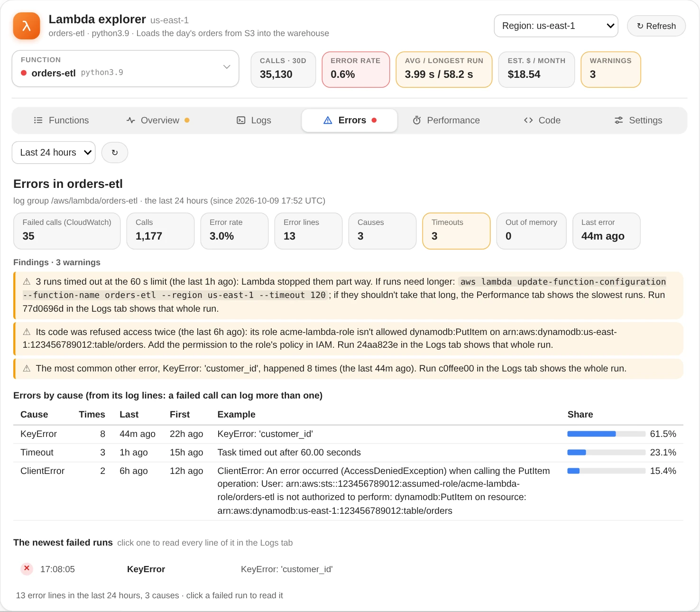This screenshot has height=612, width=700.
Task: Click the Timeouts summary card
Action: coord(456,231)
